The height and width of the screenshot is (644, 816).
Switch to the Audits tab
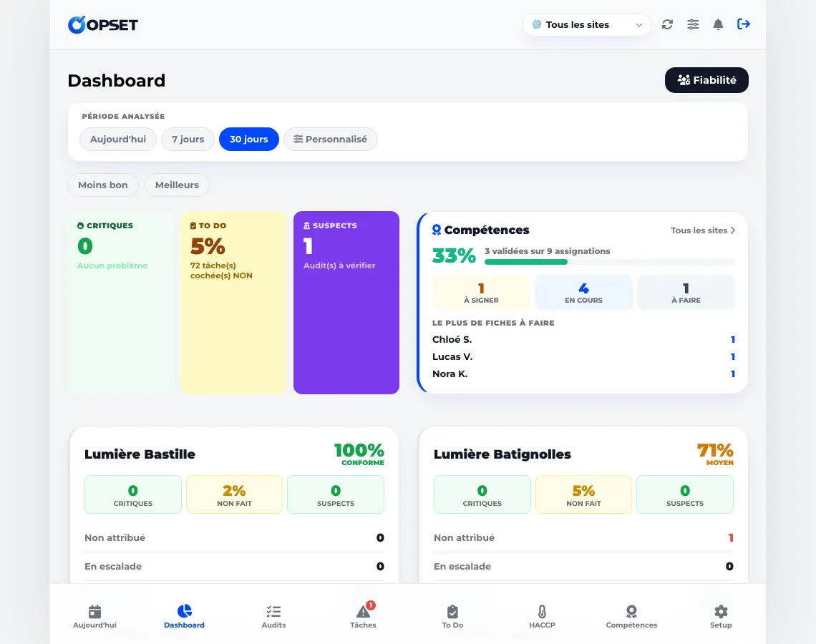point(273,616)
